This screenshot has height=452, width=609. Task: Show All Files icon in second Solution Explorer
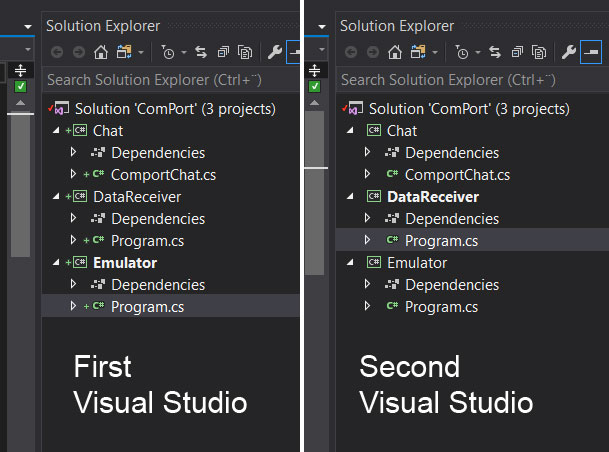[539, 52]
